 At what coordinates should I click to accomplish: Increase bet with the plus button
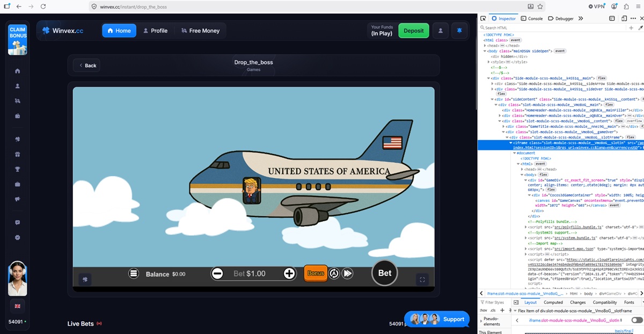tap(289, 273)
